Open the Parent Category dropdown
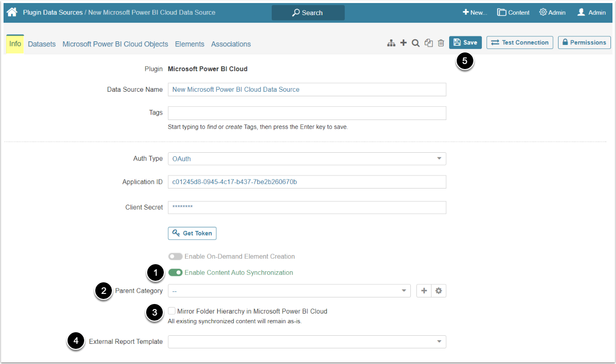Viewport: 616px width, 364px height. (289, 291)
